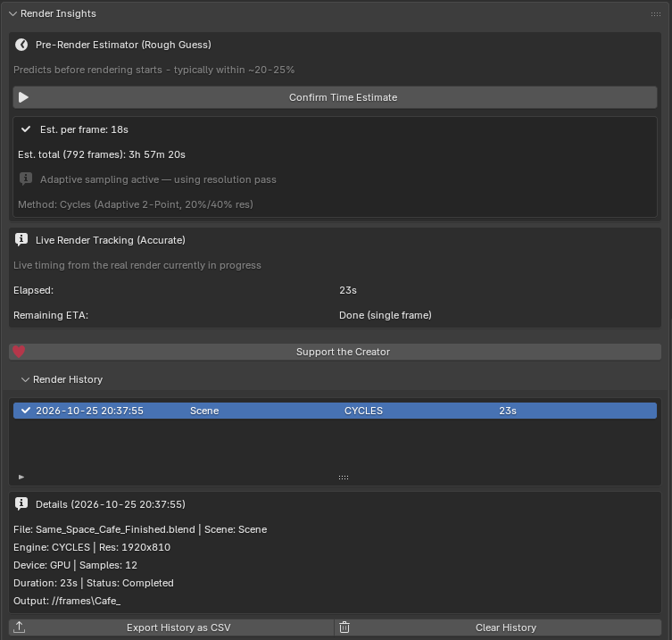Viewport: 672px width, 640px height.
Task: Click the 'Adaptive sampling active' message text
Action: pos(158,179)
